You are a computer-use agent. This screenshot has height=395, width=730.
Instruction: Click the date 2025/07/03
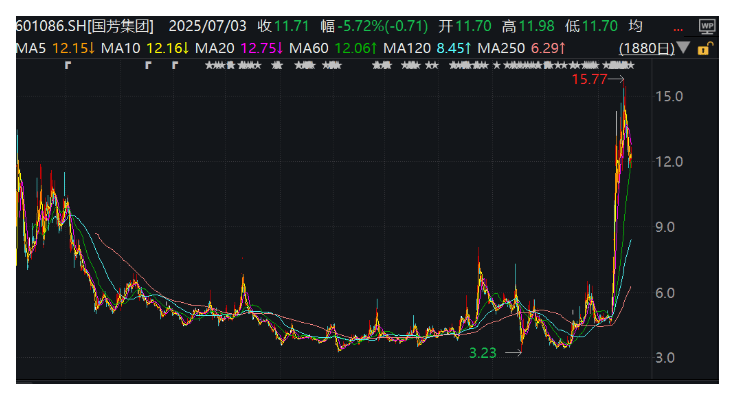(207, 26)
